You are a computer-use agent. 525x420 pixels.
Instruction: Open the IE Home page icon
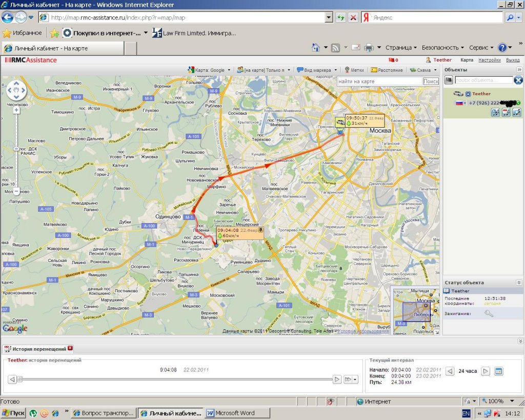tap(315, 48)
